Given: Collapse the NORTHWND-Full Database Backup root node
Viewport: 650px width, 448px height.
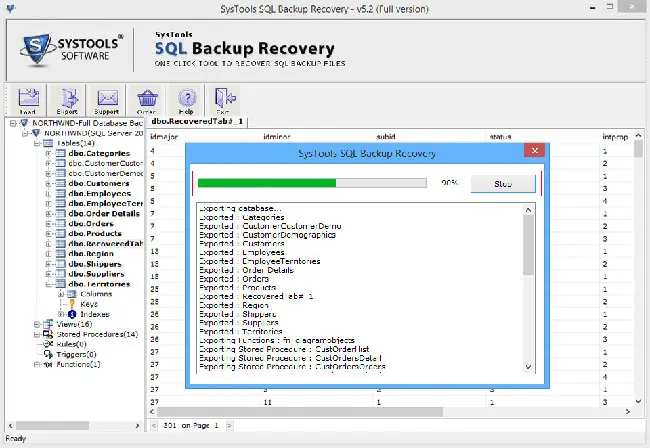Looking at the screenshot, I should click(13, 123).
